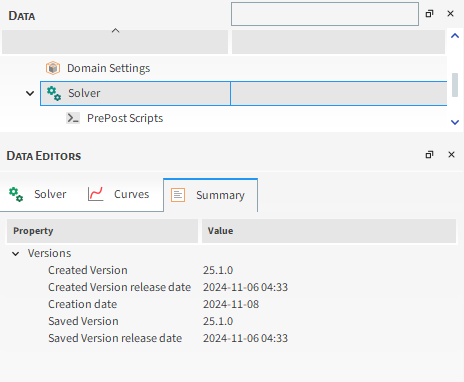The width and height of the screenshot is (464, 382).
Task: Undock the Data panel
Action: tap(429, 14)
